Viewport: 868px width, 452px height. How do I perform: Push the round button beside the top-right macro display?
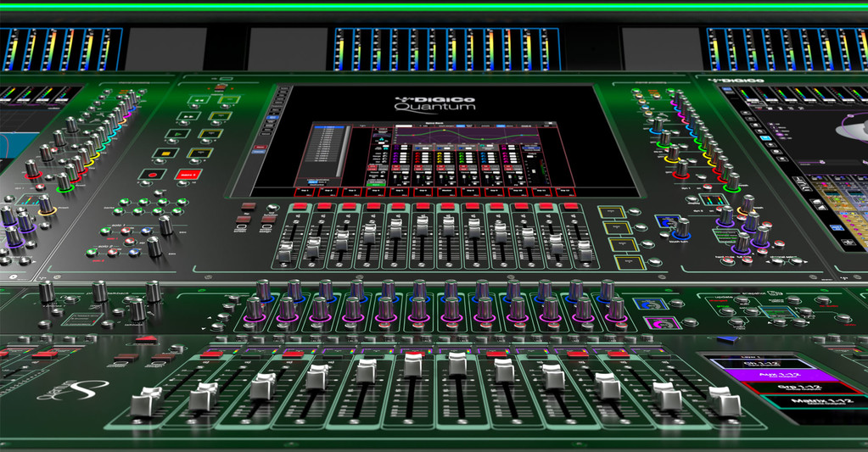pos(634,212)
